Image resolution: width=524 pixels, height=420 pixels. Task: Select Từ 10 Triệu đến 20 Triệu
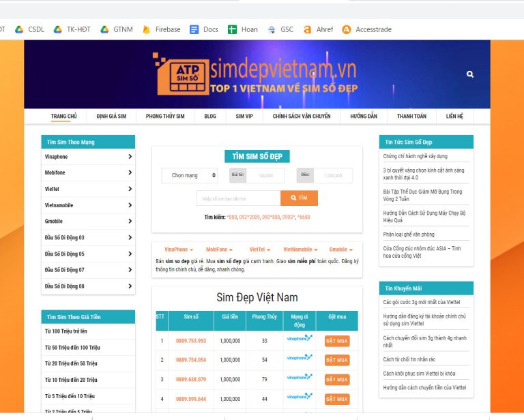tap(71, 380)
